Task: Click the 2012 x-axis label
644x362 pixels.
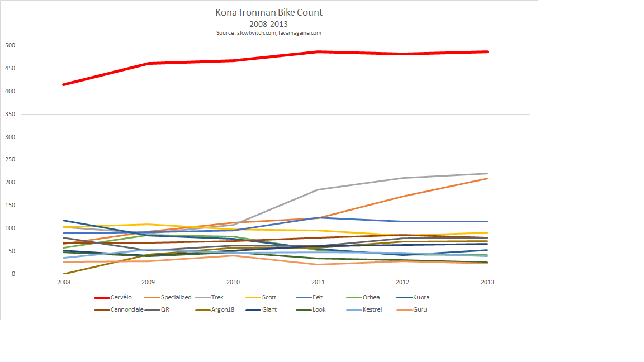Action: tap(402, 282)
